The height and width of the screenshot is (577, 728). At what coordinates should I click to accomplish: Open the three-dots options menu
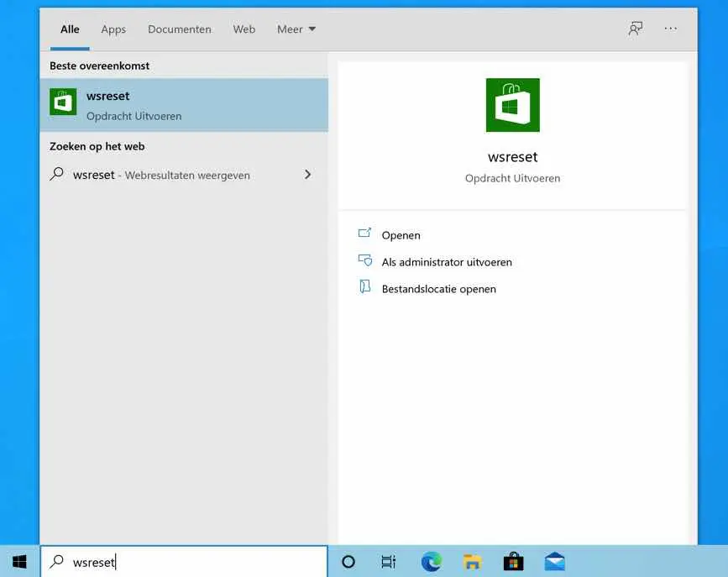click(x=670, y=29)
